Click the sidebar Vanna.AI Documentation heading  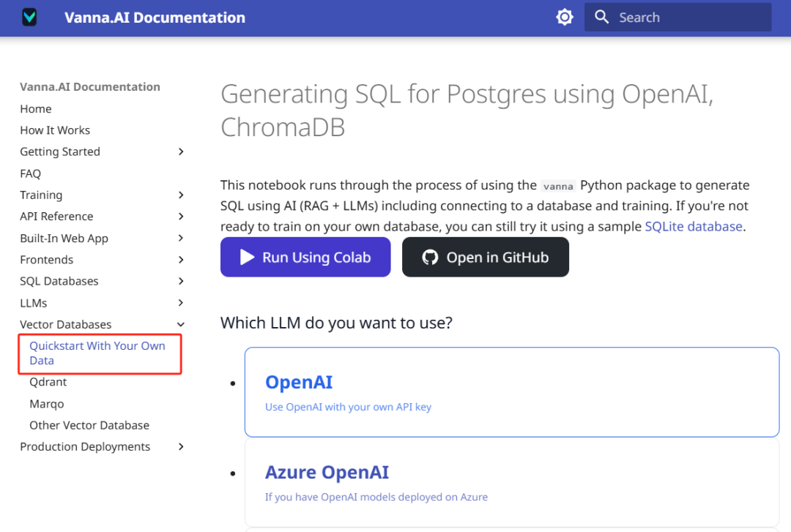pos(90,87)
